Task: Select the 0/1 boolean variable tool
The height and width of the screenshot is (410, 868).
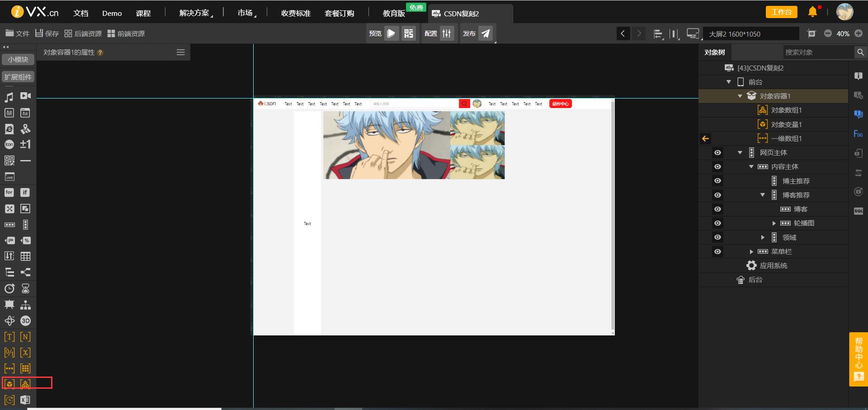Action: 9,353
